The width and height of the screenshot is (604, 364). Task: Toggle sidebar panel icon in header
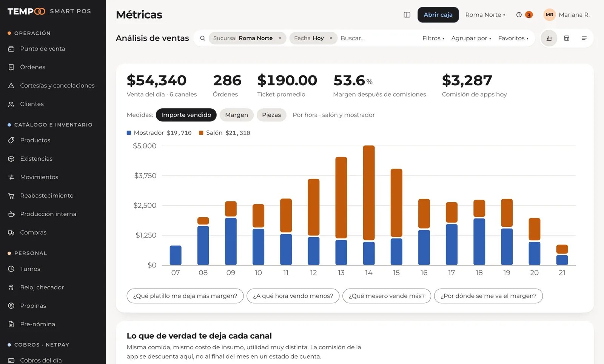(407, 15)
